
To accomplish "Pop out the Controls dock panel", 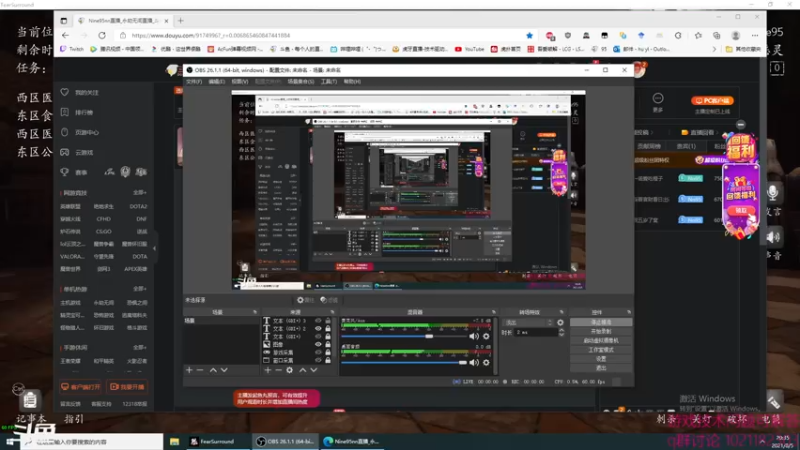I will click(x=629, y=312).
